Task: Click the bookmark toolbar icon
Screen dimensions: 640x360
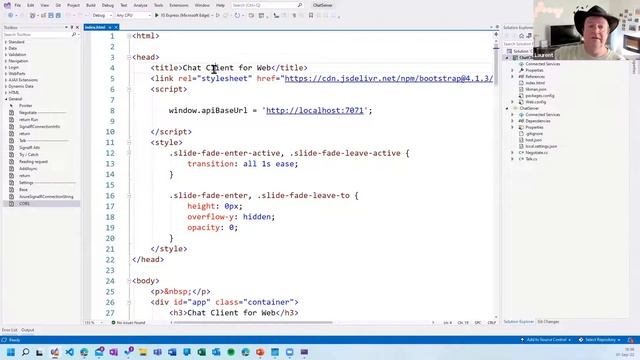Action: coord(311,15)
